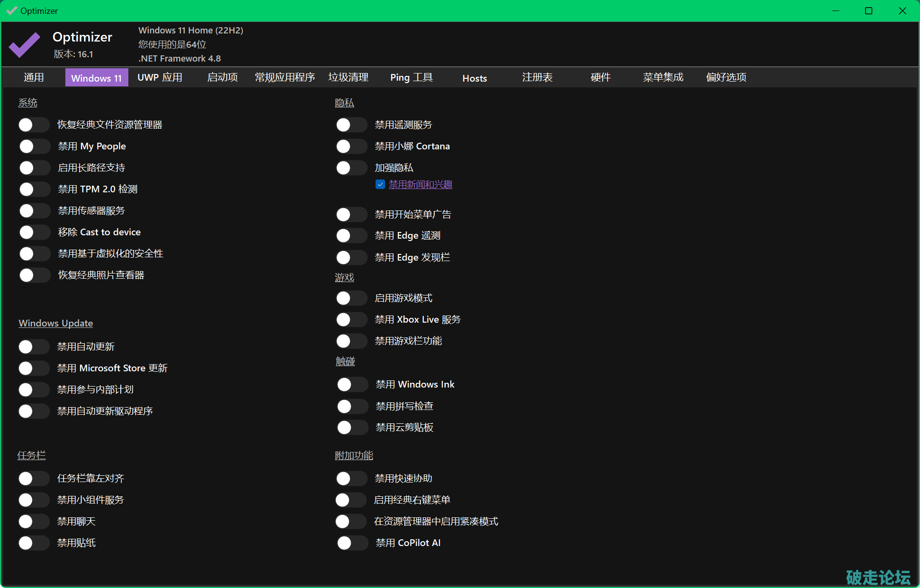Toggle 任务栏靠左对齐 switch
The height and width of the screenshot is (588, 920).
click(34, 479)
